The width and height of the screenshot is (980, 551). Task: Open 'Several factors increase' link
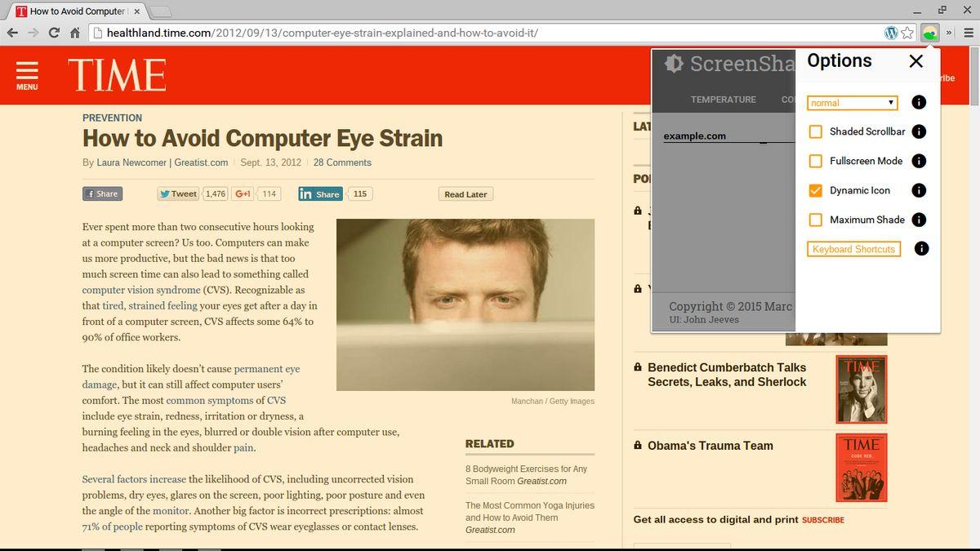tap(134, 479)
